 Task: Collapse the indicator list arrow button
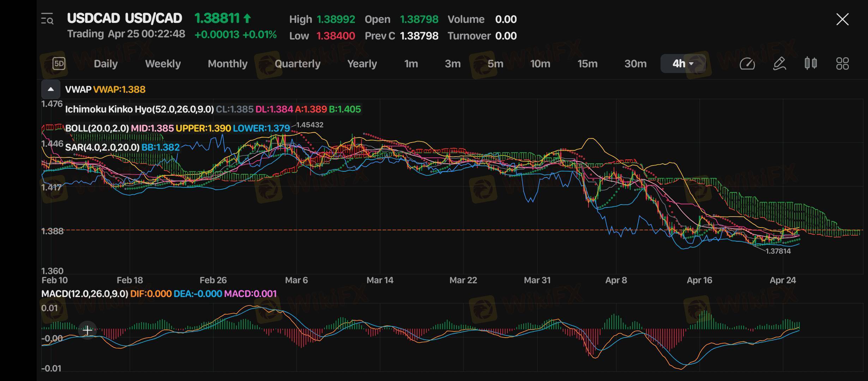pos(51,89)
